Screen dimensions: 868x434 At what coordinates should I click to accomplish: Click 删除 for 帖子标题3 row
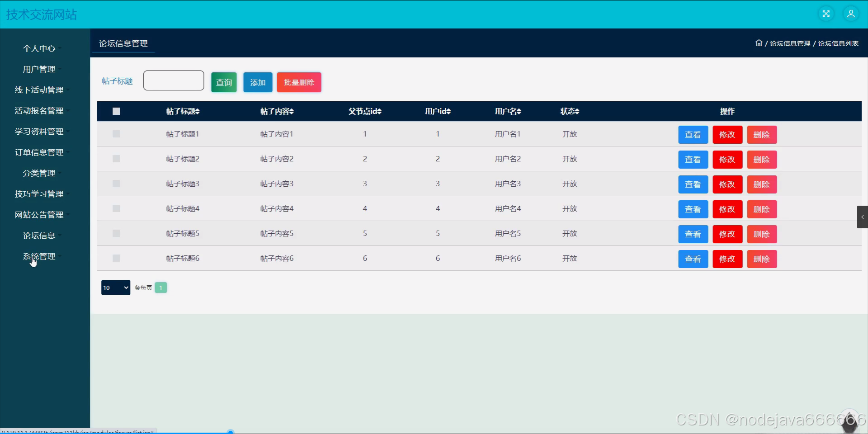pos(762,184)
